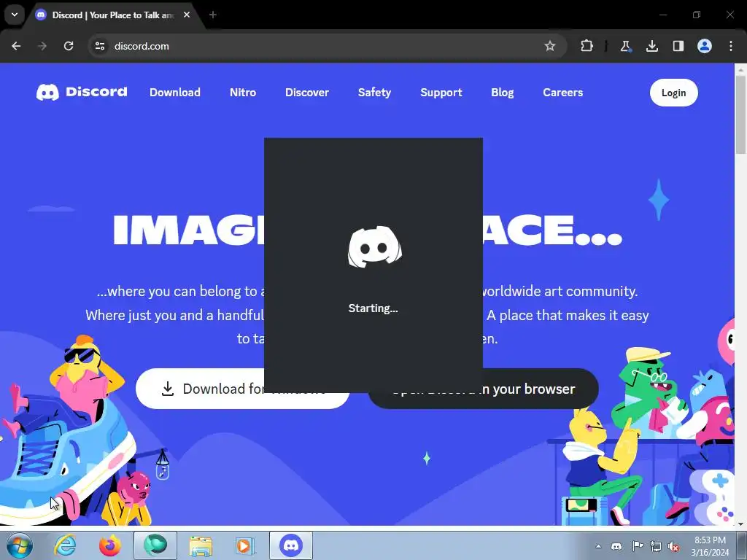Launch Internet Explorer from the taskbar
This screenshot has height=560, width=747.
click(65, 545)
